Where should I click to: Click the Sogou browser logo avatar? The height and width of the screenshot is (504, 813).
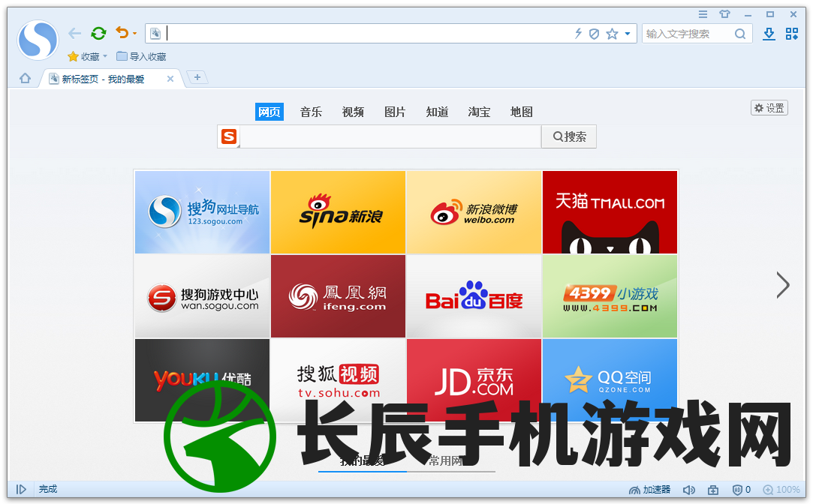(38, 40)
